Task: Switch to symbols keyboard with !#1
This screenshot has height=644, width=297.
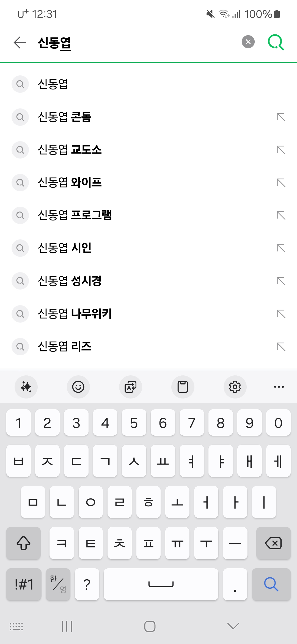Action: click(24, 584)
